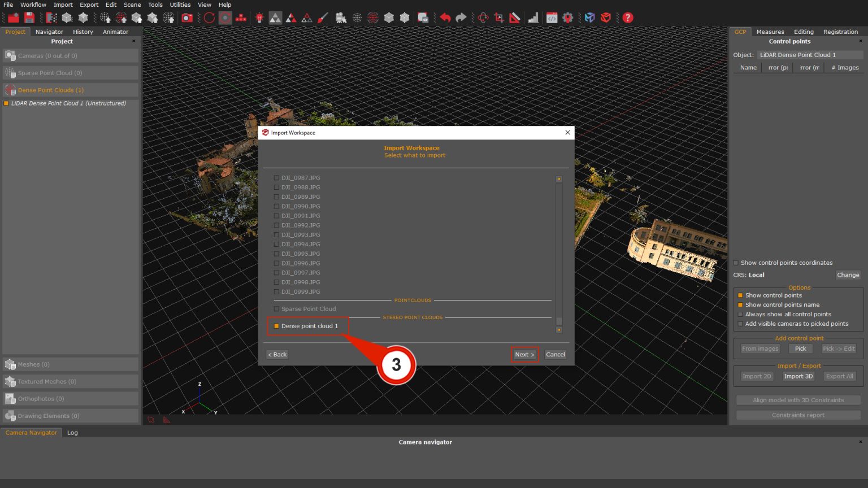Screen dimensions: 868x488
Task: Select the paintbrush editing tool
Action: pyautogui.click(x=323, y=18)
